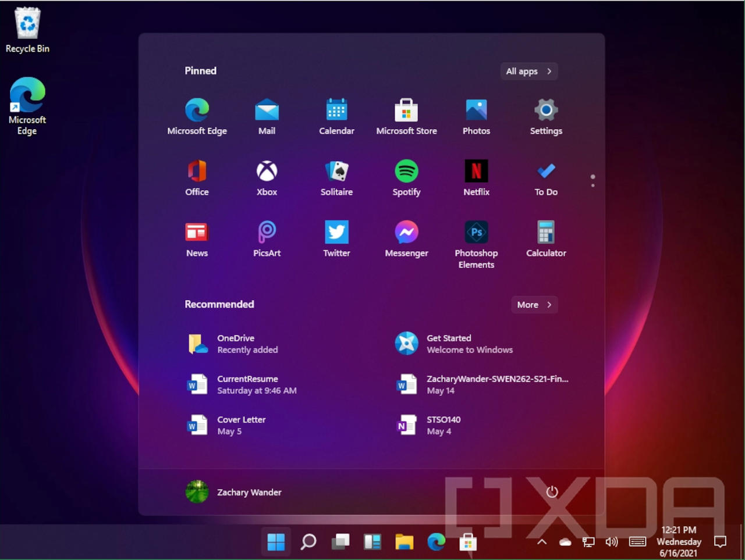This screenshot has width=745, height=560.
Task: Show More recommended items
Action: 534,305
